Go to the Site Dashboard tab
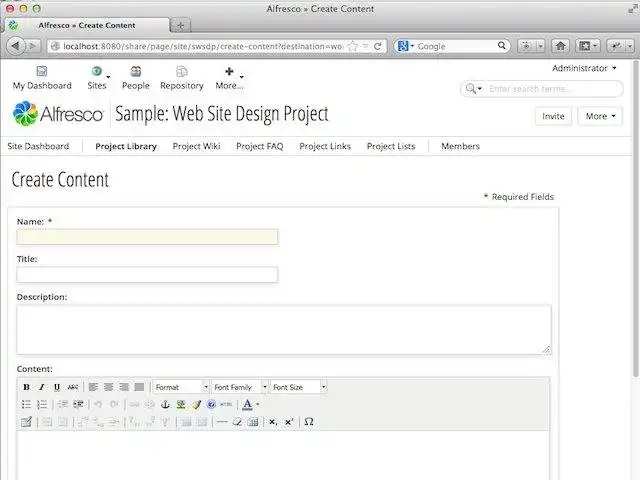The height and width of the screenshot is (480, 640). [x=38, y=146]
